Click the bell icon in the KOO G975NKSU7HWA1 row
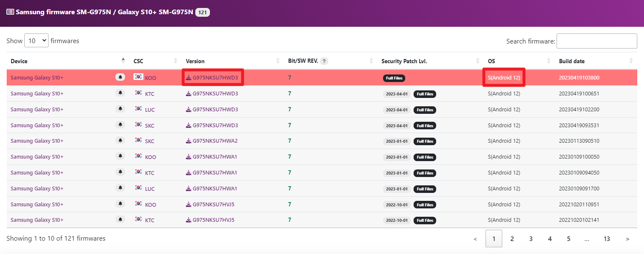Viewport: 644px width, 254px height. point(120,157)
